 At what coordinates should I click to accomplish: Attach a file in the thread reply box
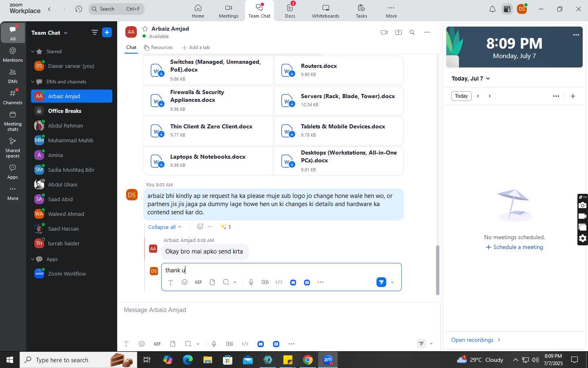coord(212,282)
